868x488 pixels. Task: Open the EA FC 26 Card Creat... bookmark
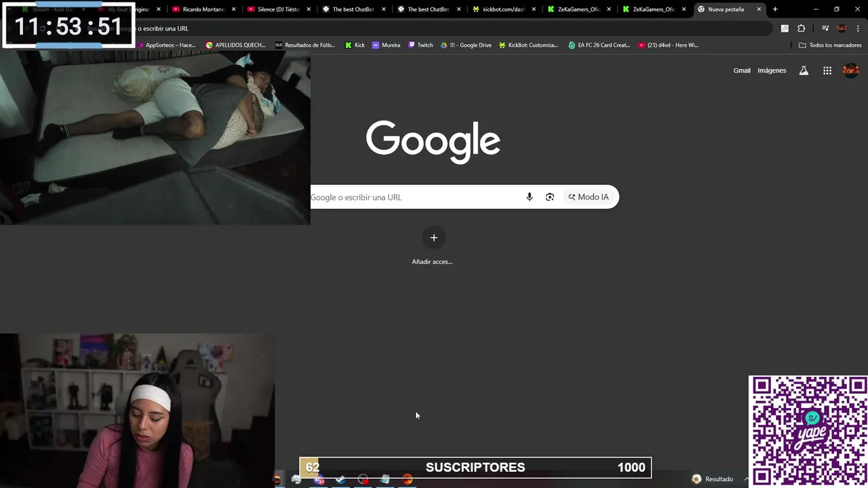[599, 45]
